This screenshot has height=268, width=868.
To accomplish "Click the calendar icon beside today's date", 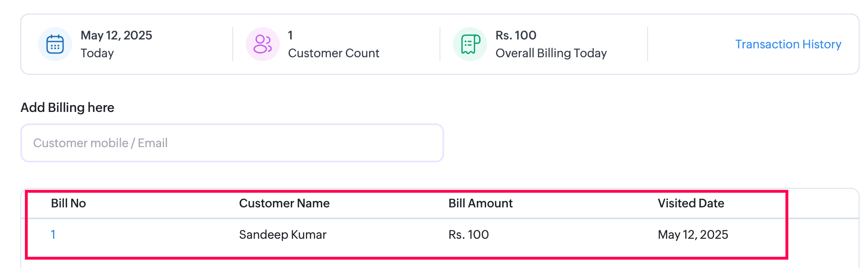I will [55, 44].
